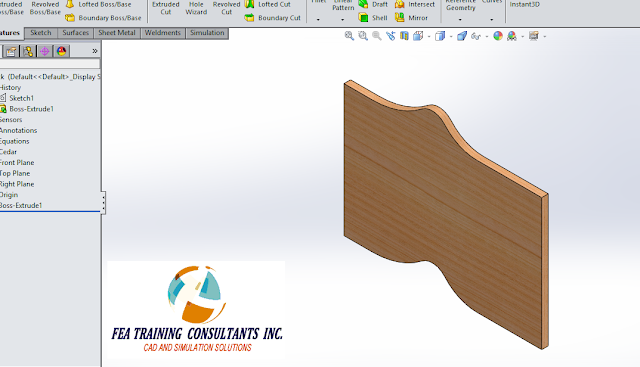Select the Front Plane

coord(17,162)
